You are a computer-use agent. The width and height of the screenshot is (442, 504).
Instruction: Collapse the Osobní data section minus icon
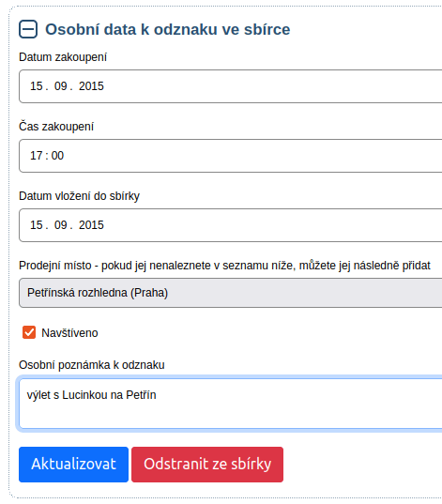[28, 29]
